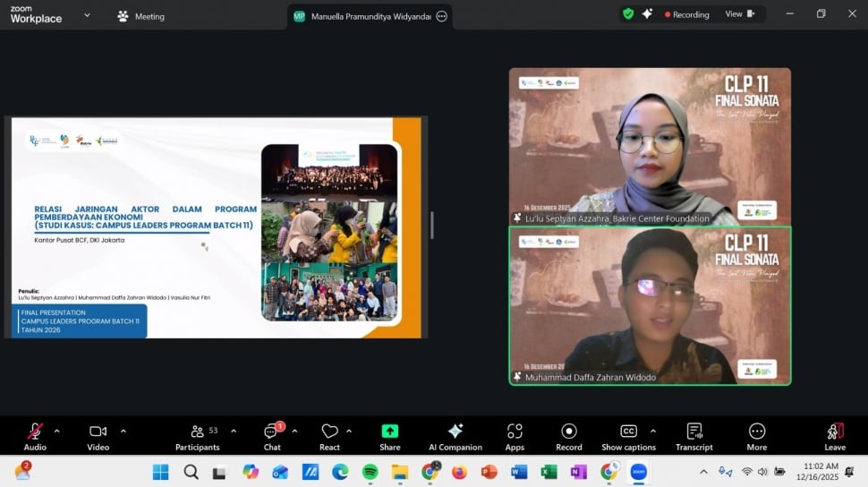The width and height of the screenshot is (868, 487).
Task: Switch to the Meeting tab
Action: [x=140, y=16]
